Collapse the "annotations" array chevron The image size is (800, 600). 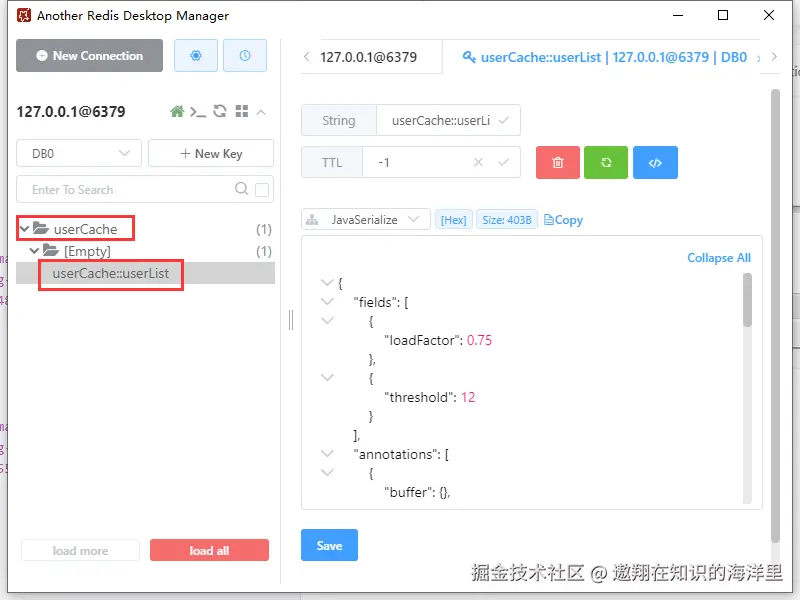[x=327, y=453]
